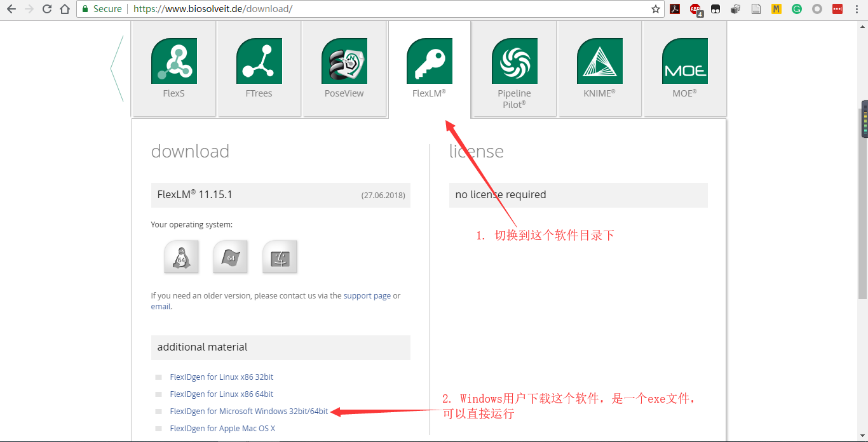Select the Pipeline Pilot tab
Viewport: 868px width, 442px height.
(x=514, y=69)
